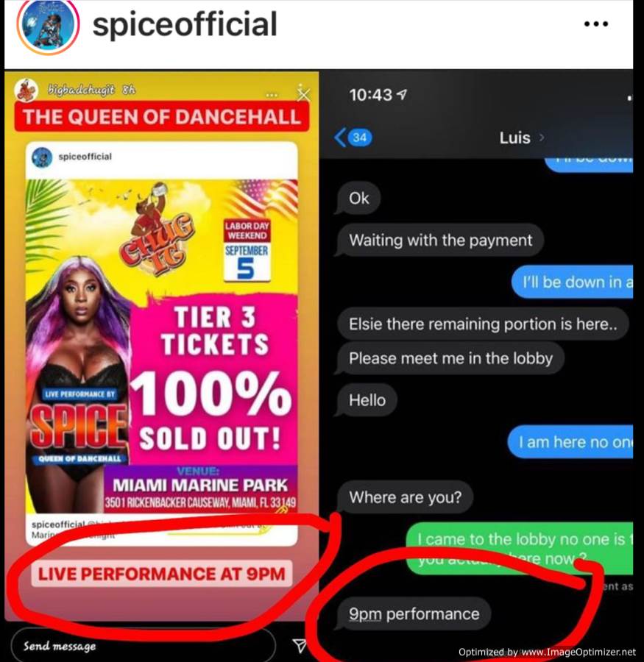Tap 'THE QUEEN OF DANCEHALL' banner
The height and width of the screenshot is (662, 644).
tap(161, 116)
